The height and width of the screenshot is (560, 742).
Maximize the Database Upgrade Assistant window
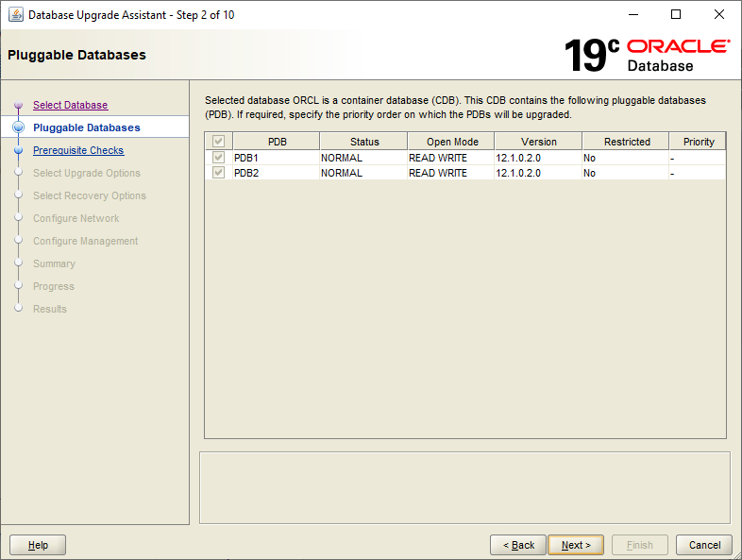pos(676,15)
